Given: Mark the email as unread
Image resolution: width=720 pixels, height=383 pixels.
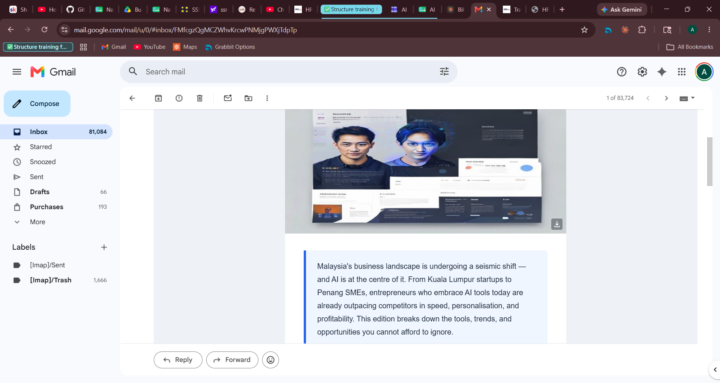Looking at the screenshot, I should point(228,98).
